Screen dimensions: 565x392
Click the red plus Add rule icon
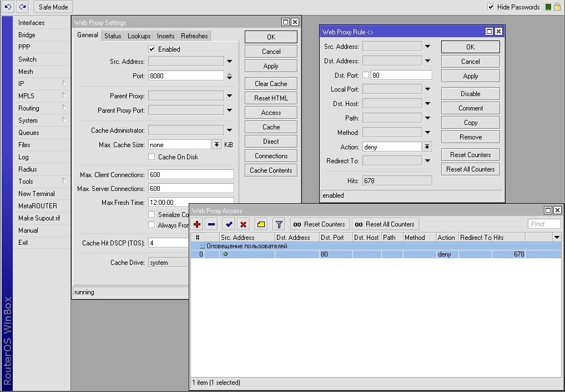[197, 224]
